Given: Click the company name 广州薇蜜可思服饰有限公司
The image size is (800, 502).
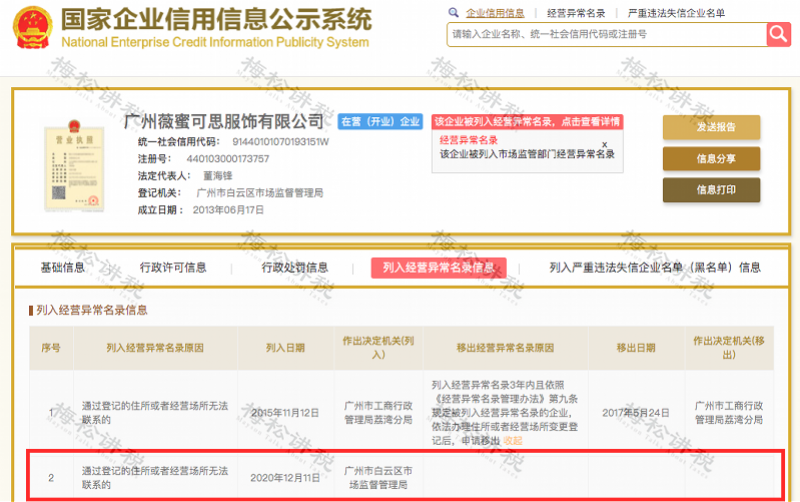Looking at the screenshot, I should [x=224, y=121].
